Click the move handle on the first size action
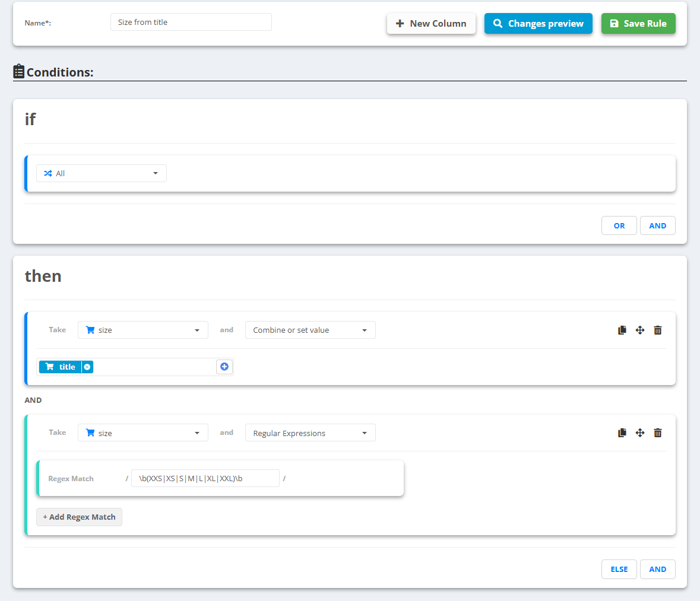Image resolution: width=700 pixels, height=601 pixels. click(639, 330)
